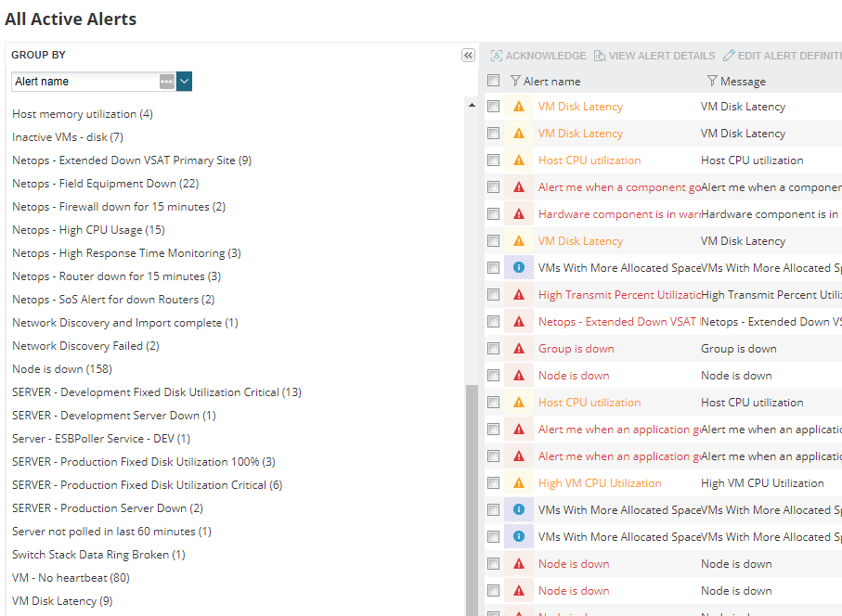Select SERVER - Development Fixed Disk Utilization Critical (13)
Image resolution: width=842 pixels, height=616 pixels.
[157, 391]
